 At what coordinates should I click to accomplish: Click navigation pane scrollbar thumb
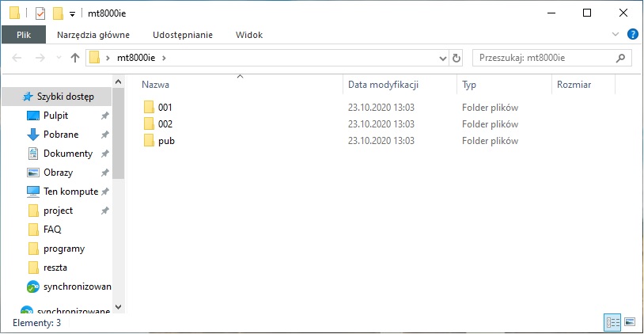119,133
